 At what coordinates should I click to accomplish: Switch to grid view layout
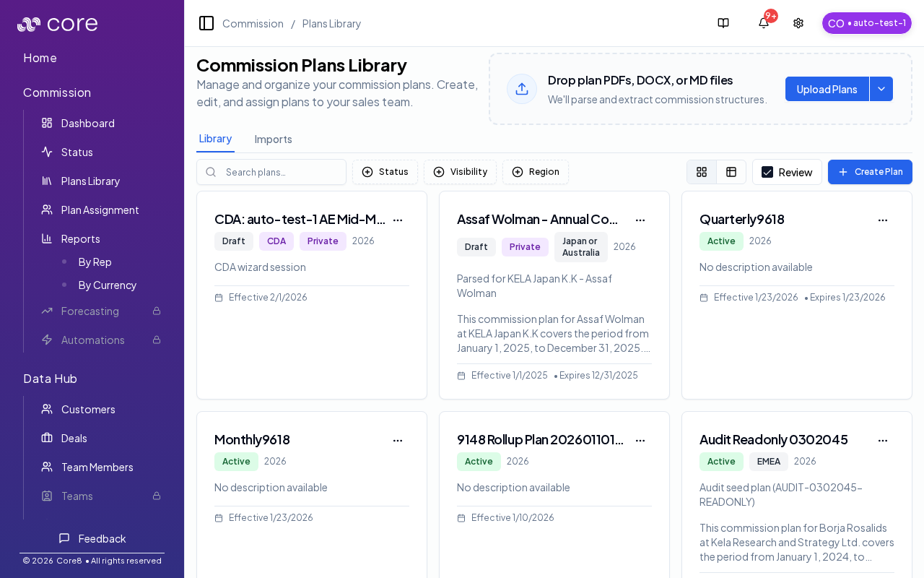[702, 172]
